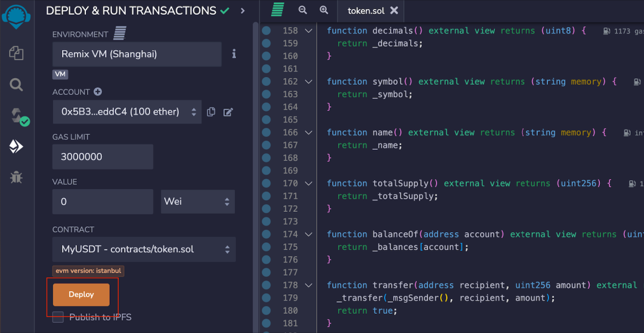
Task: Copy the account address to clipboard
Action: pyautogui.click(x=211, y=112)
